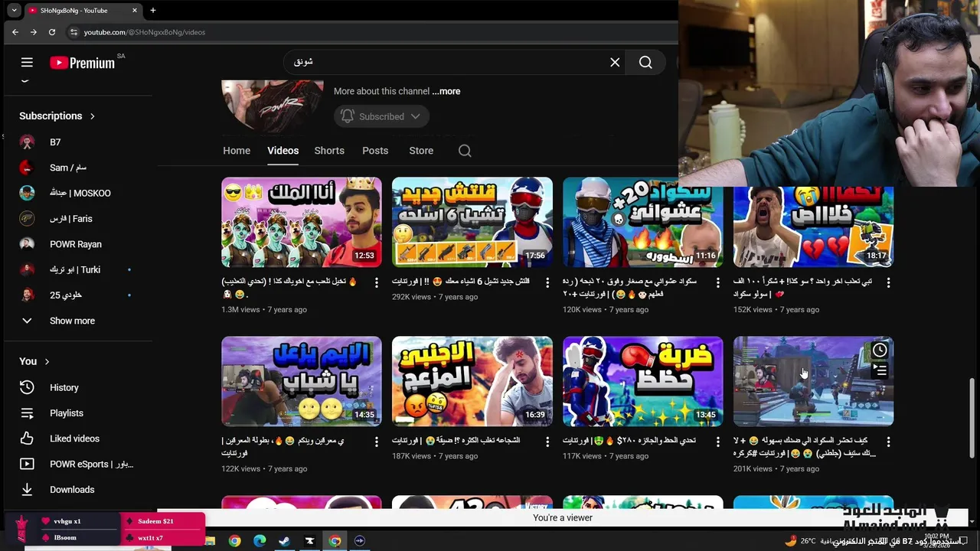Play the 14:35 video thumbnail
This screenshot has width=980, height=551.
click(x=301, y=381)
